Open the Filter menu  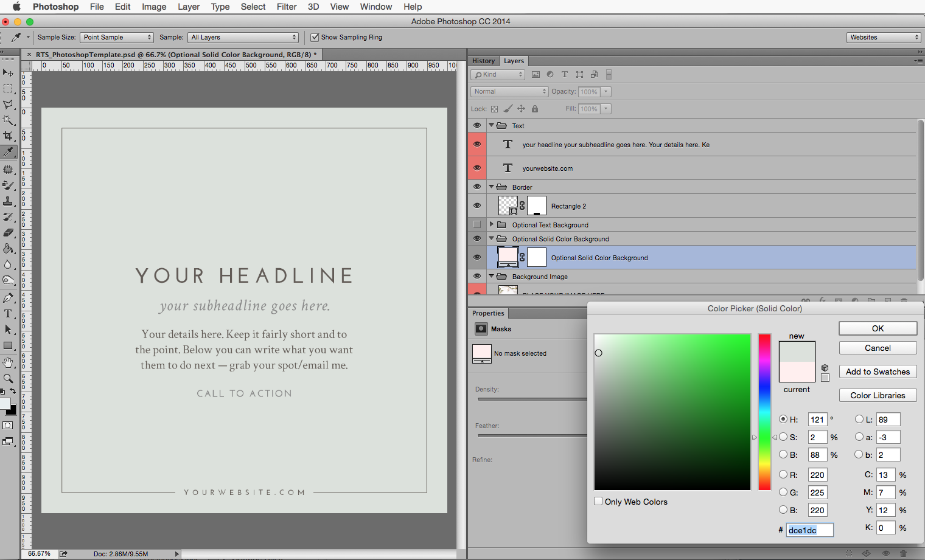coord(287,7)
